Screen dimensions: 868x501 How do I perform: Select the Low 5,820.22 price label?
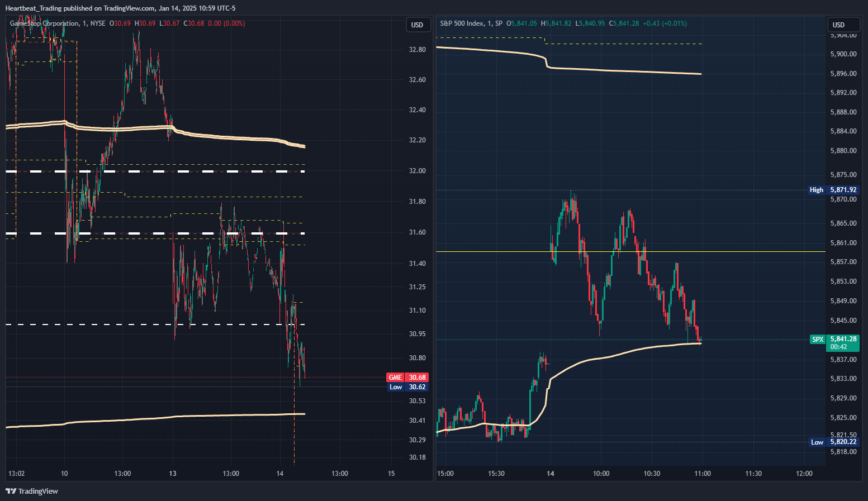[834, 442]
